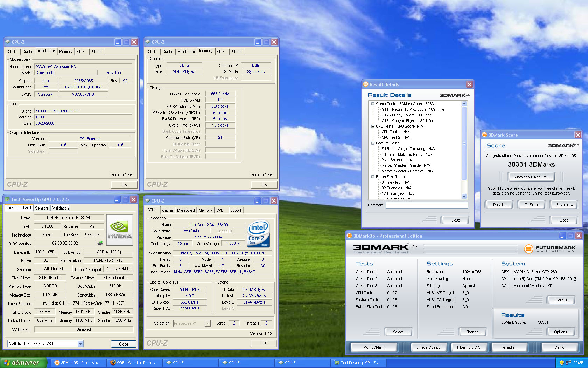Open Memory tab in the Wolfdale CPU-Z window
Screen dimensions: 588x368
coord(205,210)
